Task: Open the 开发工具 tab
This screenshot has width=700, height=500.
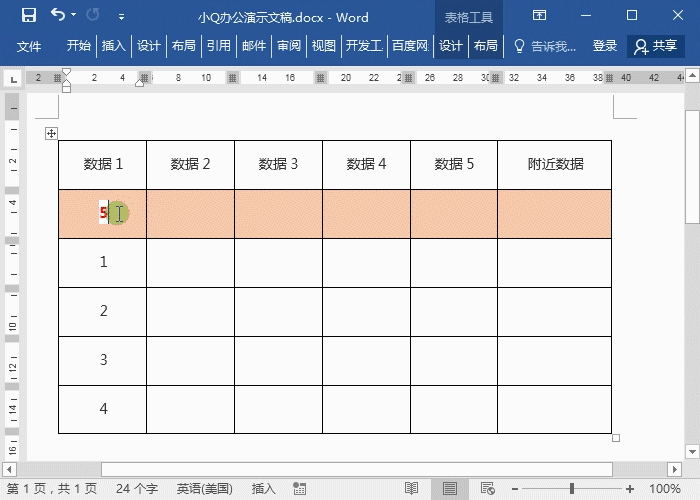Action: [364, 46]
